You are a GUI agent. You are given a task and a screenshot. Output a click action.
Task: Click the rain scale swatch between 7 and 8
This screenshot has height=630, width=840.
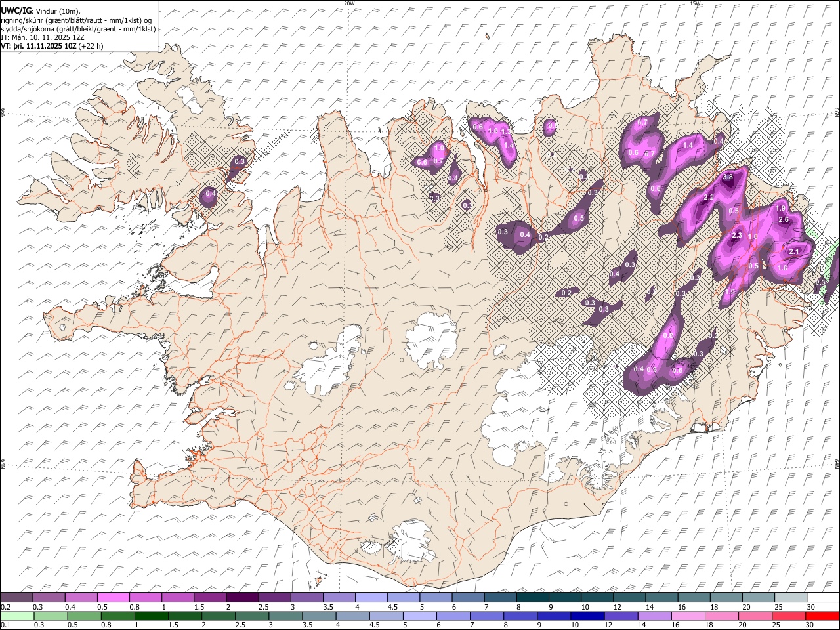(487, 616)
